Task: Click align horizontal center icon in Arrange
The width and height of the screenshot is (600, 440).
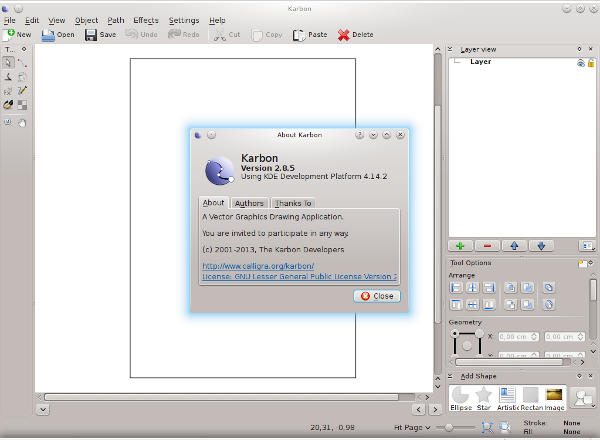Action: pyautogui.click(x=473, y=288)
